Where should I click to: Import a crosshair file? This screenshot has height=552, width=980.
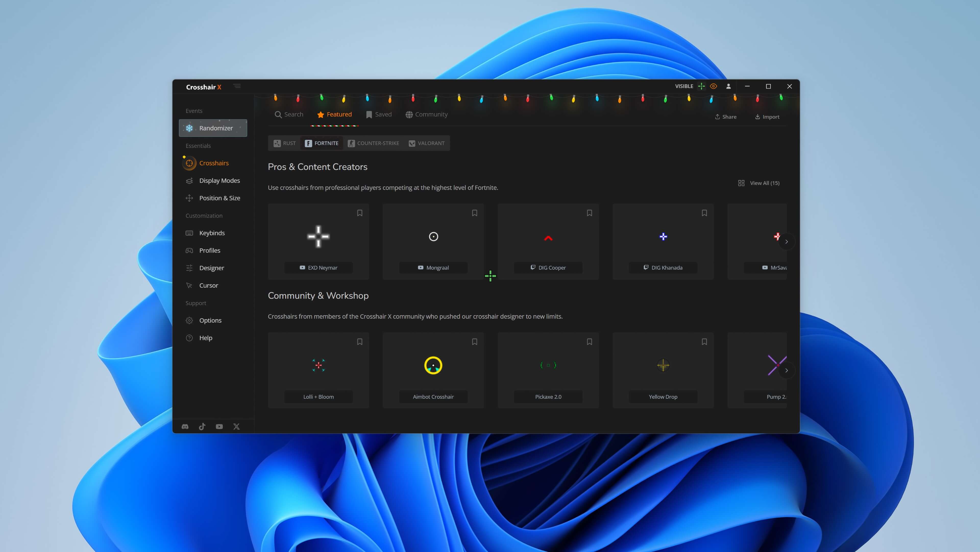767,116
